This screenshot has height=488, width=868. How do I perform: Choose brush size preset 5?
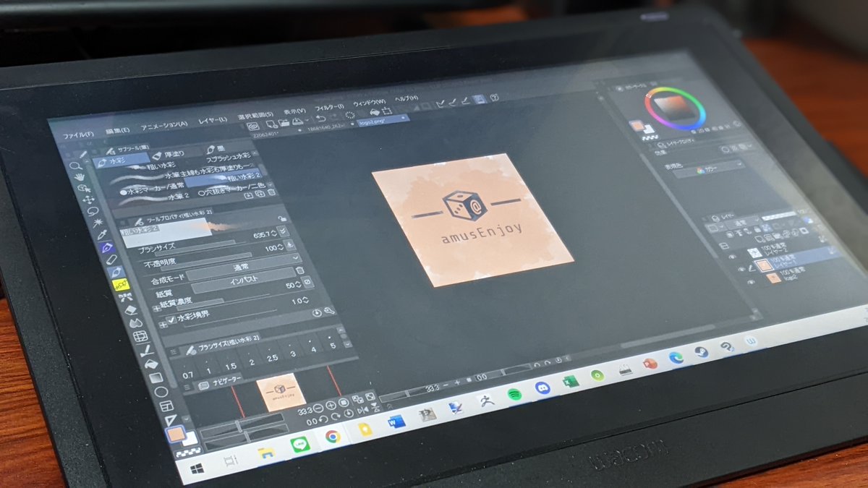point(333,346)
